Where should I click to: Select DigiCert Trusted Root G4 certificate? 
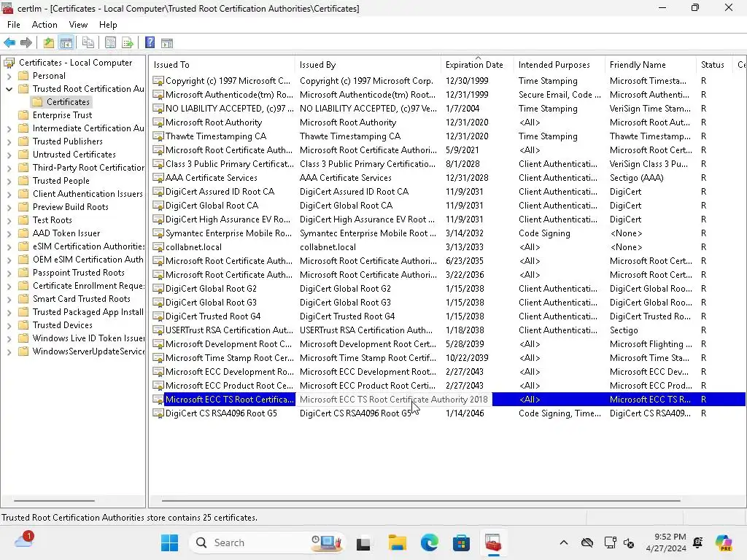tap(448, 316)
